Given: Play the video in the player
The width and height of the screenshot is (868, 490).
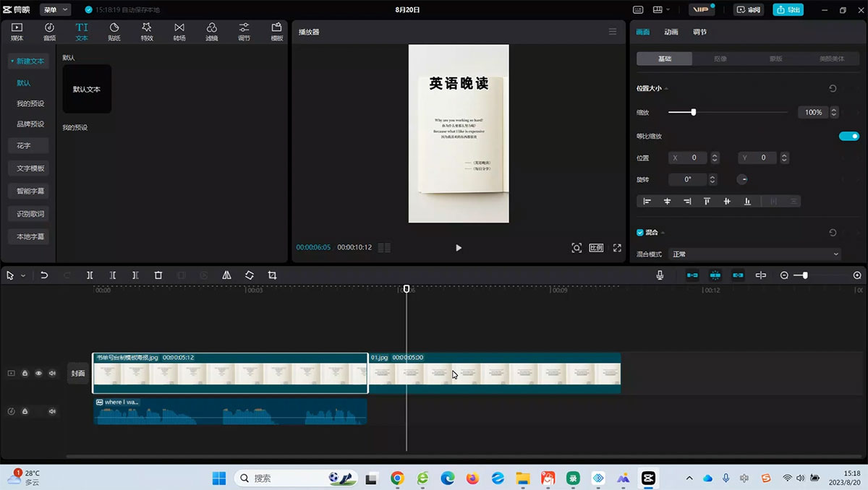Looking at the screenshot, I should 459,247.
